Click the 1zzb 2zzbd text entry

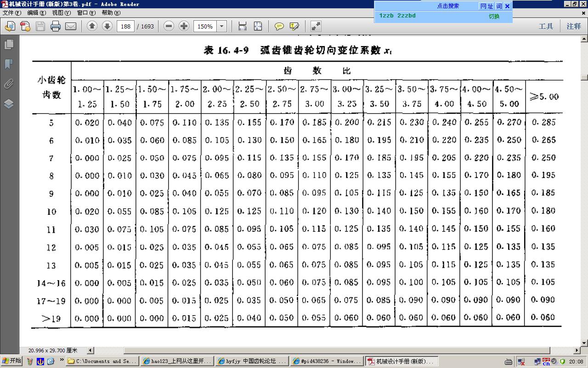coord(397,16)
